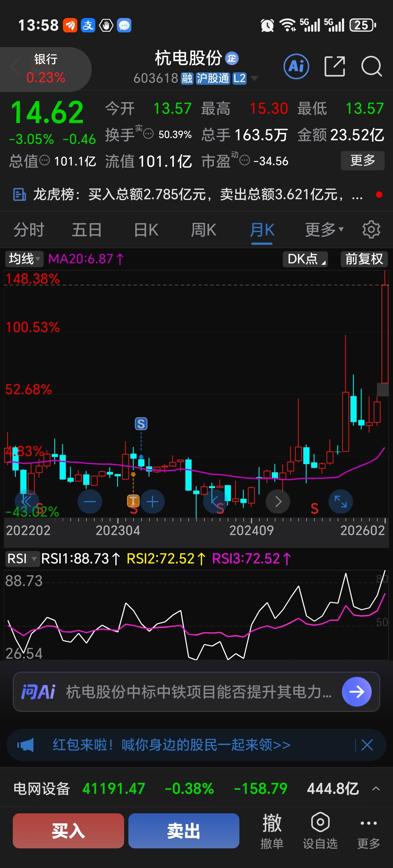Open 红包来啦 promotion link
The image size is (393, 868).
172,745
